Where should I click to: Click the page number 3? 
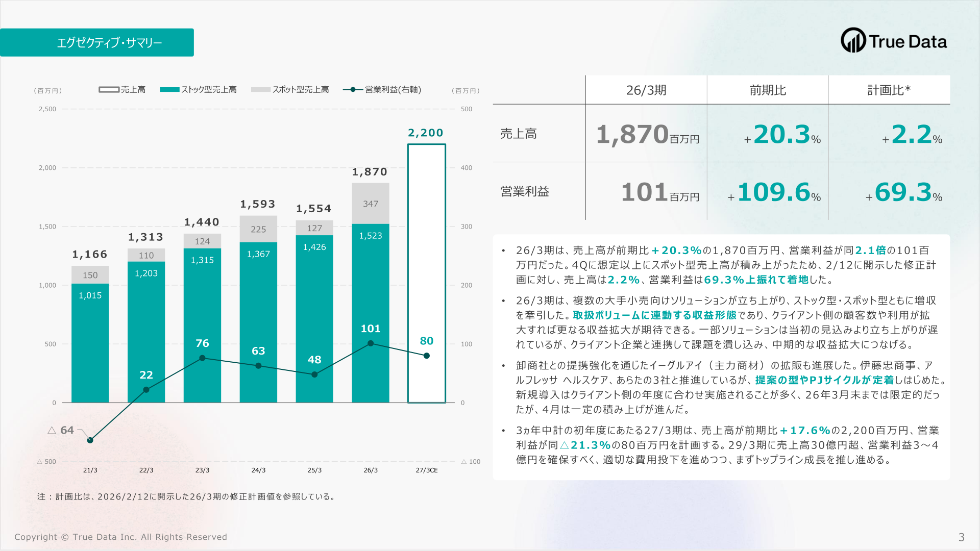point(962,537)
